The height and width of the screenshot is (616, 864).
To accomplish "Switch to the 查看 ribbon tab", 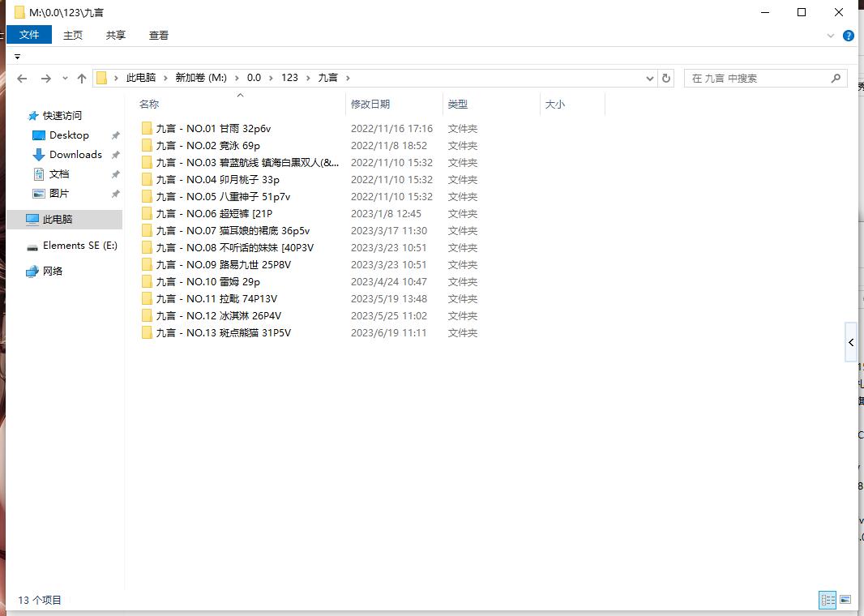I will pyautogui.click(x=158, y=35).
